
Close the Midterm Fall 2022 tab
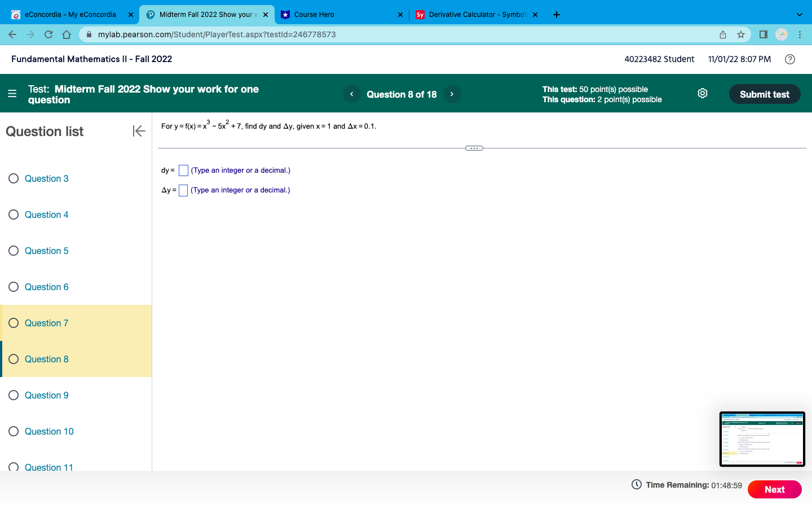point(266,15)
